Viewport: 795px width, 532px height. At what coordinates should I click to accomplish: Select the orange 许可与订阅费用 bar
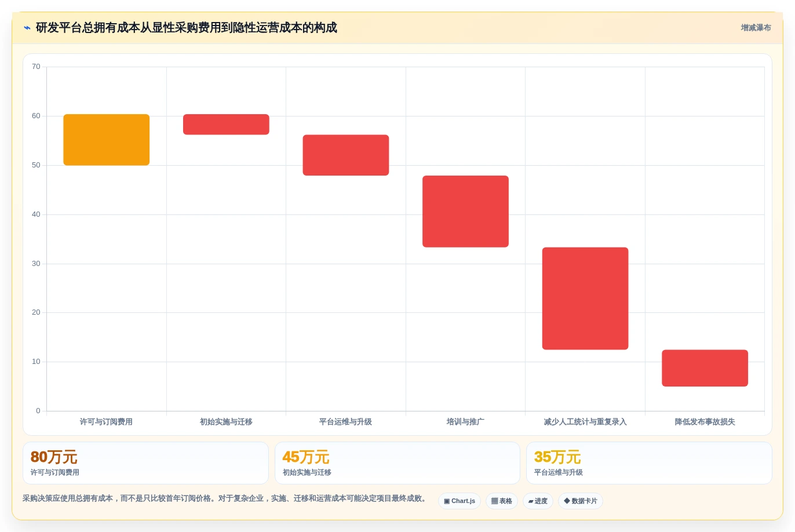coord(107,140)
